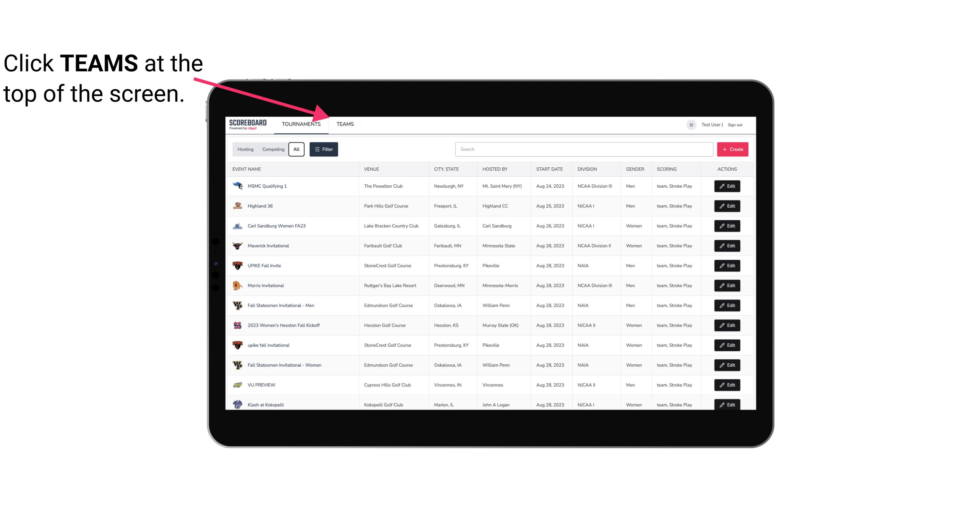Select the All filter toggle

coord(296,149)
